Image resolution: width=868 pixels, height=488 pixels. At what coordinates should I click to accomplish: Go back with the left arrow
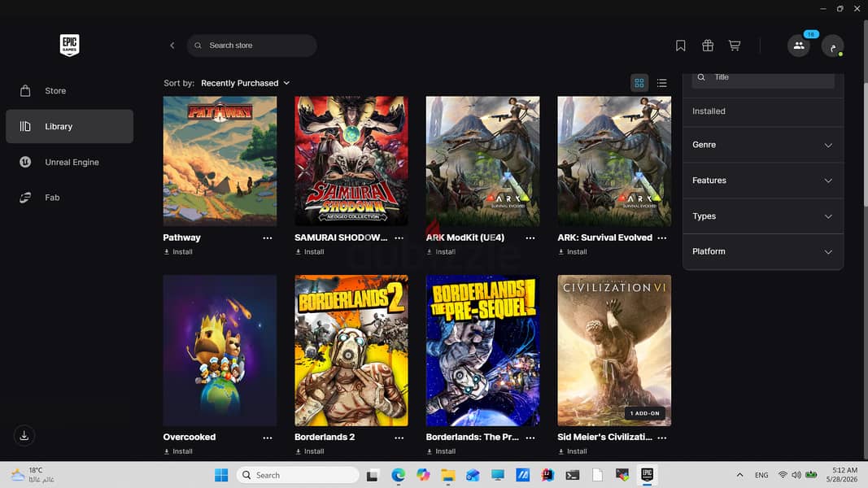[172, 46]
